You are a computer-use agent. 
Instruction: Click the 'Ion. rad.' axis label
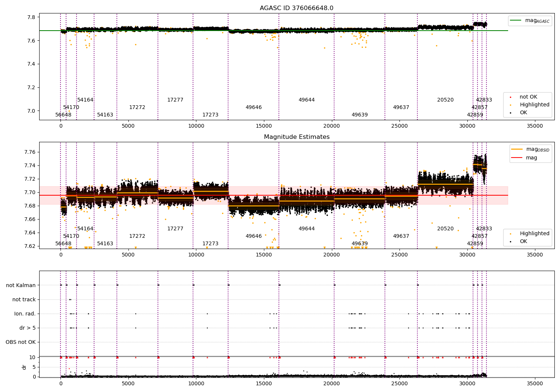[25, 314]
